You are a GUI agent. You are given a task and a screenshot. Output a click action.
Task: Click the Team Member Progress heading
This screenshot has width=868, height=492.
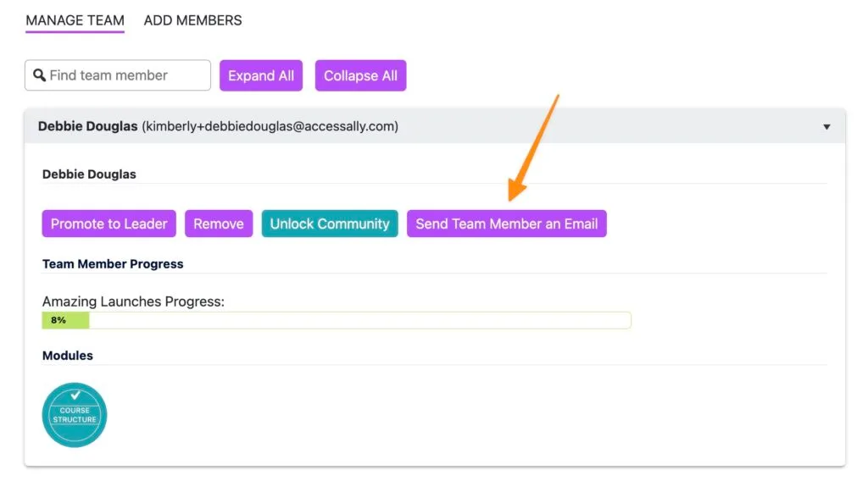(x=113, y=263)
